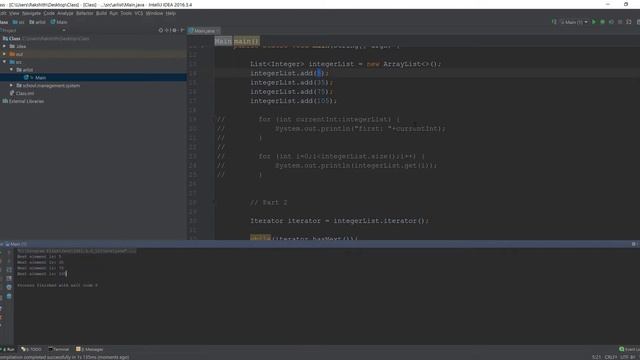Click the 'Iterator iterator = integerList.iterator();' line

tap(340, 221)
